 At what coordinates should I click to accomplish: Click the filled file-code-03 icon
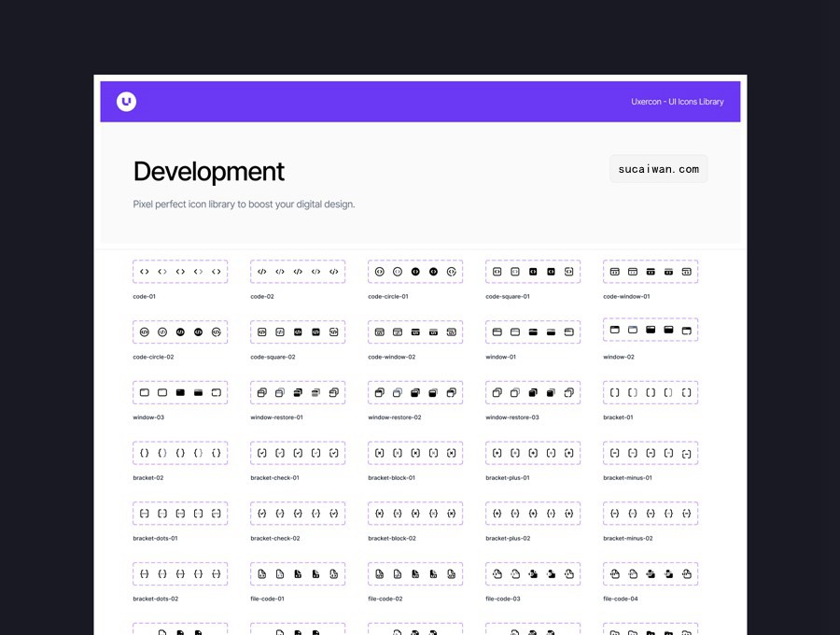point(533,573)
